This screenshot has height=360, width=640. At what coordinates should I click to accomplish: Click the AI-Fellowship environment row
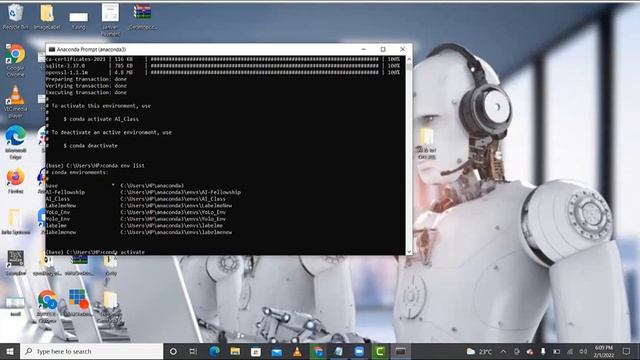[x=143, y=192]
